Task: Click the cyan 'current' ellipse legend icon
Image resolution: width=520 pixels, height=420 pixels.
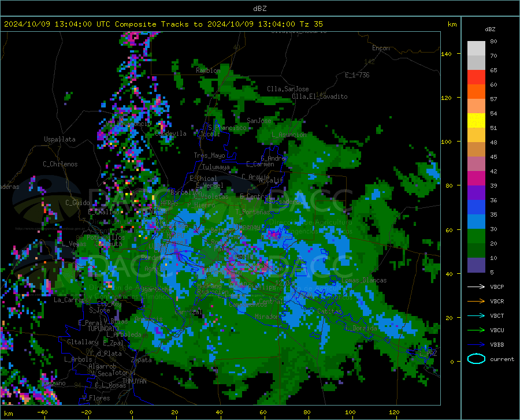Action: click(476, 359)
